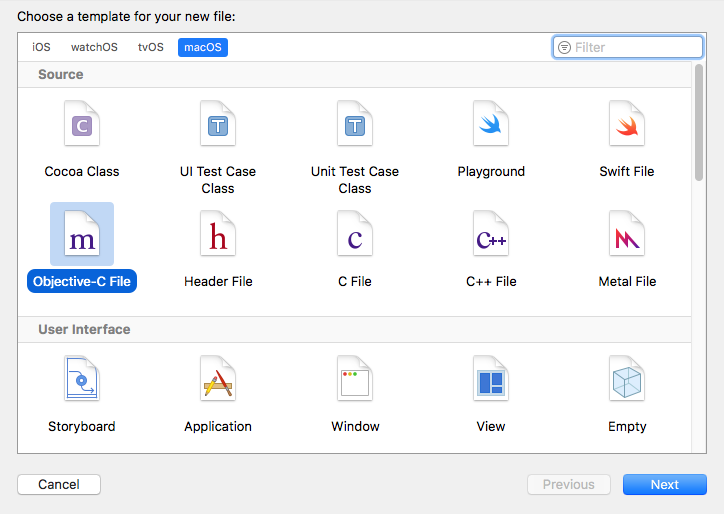
Task: Choose the UI Test Case Class template
Action: click(218, 126)
